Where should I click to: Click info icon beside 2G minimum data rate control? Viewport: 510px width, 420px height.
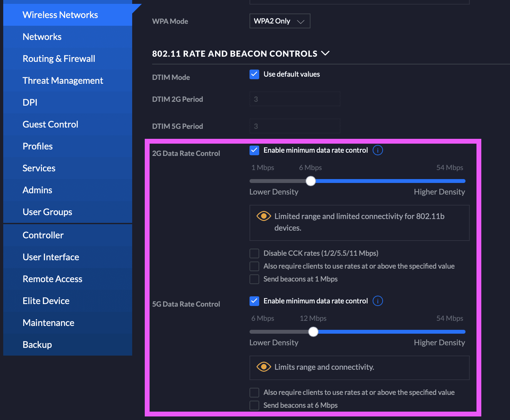pyautogui.click(x=378, y=150)
